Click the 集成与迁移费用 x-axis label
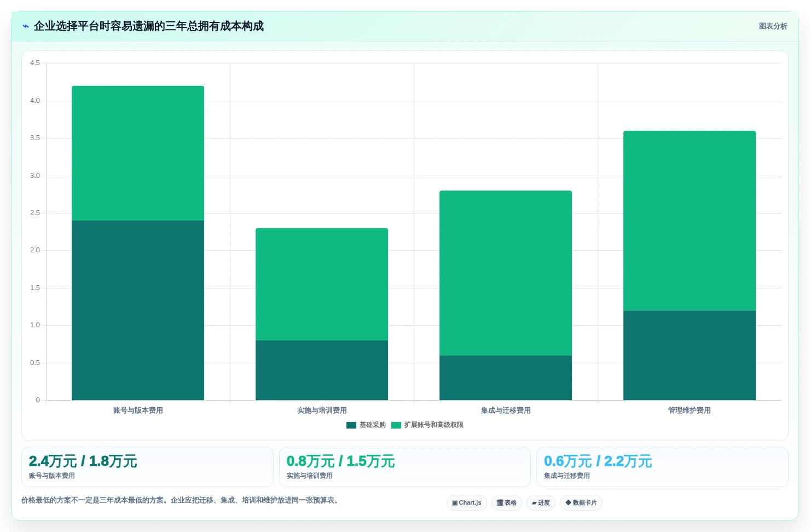This screenshot has width=810, height=532. pos(506,410)
